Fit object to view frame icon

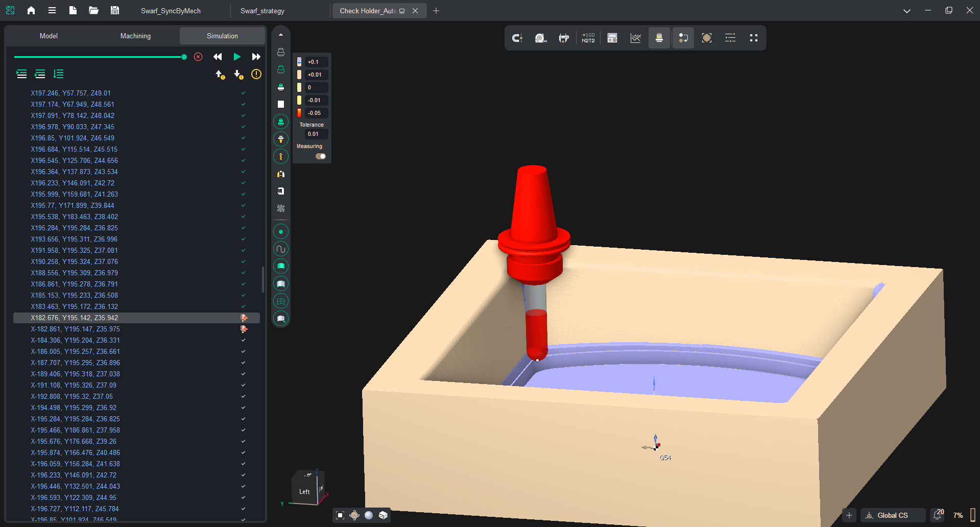(707, 38)
